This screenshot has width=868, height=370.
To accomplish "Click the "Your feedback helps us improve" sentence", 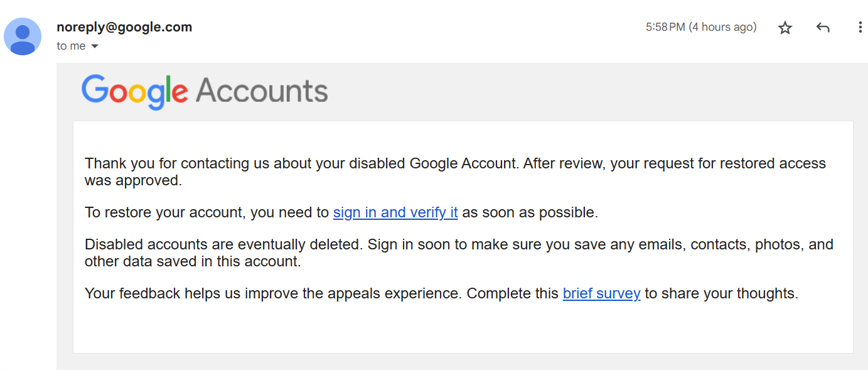I will (441, 293).
